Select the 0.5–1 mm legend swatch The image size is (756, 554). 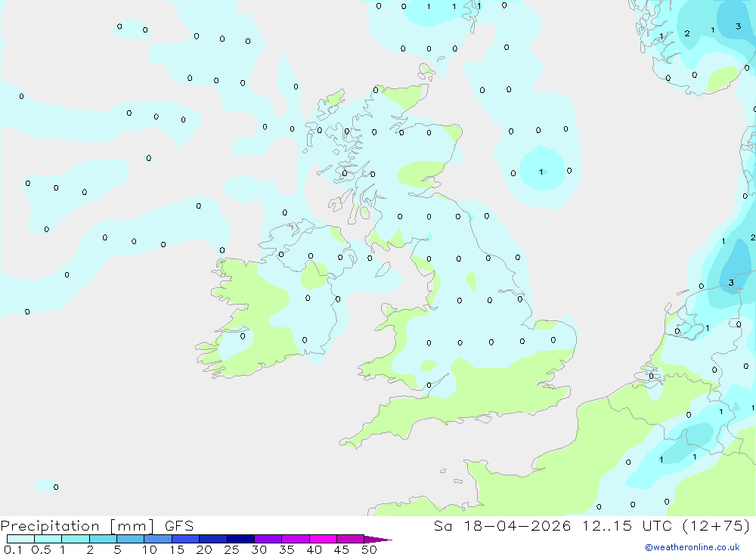pyautogui.click(x=48, y=539)
